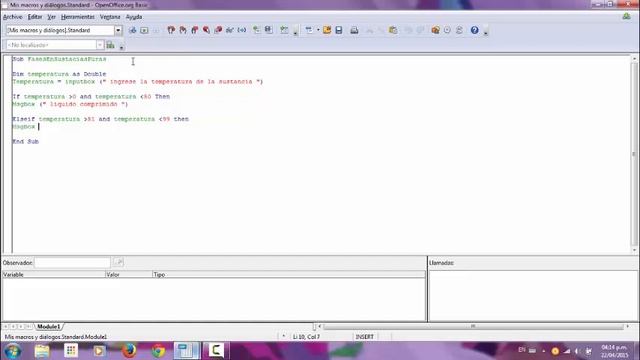Click the Step Out icon
640x360 pixels.
(195, 30)
